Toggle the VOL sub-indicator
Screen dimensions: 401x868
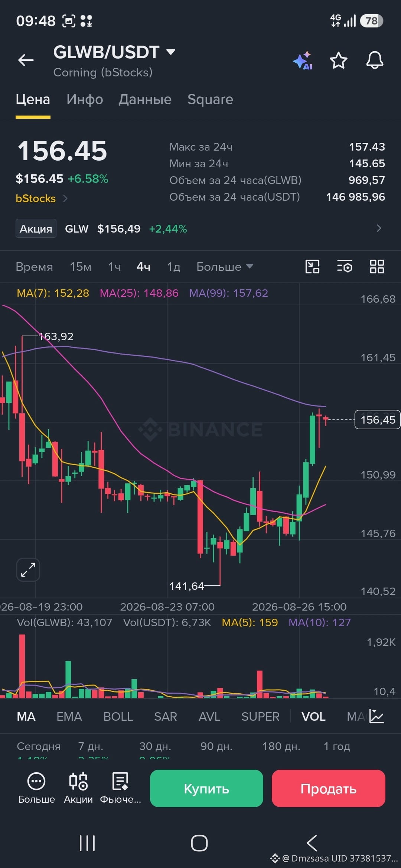(313, 717)
